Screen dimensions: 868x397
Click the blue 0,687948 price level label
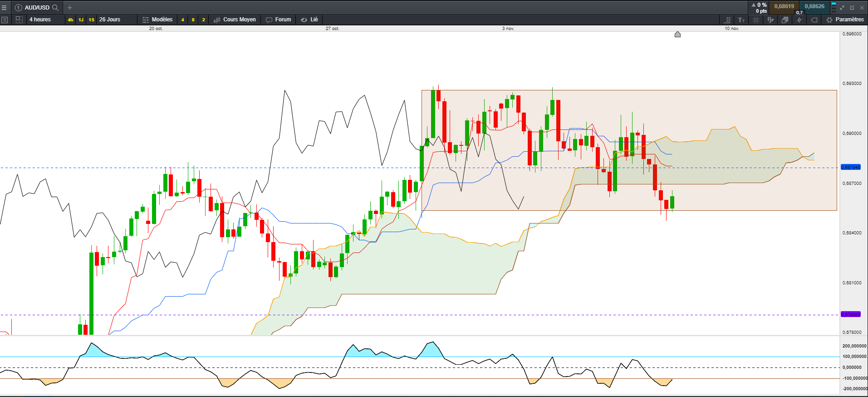[x=851, y=167]
